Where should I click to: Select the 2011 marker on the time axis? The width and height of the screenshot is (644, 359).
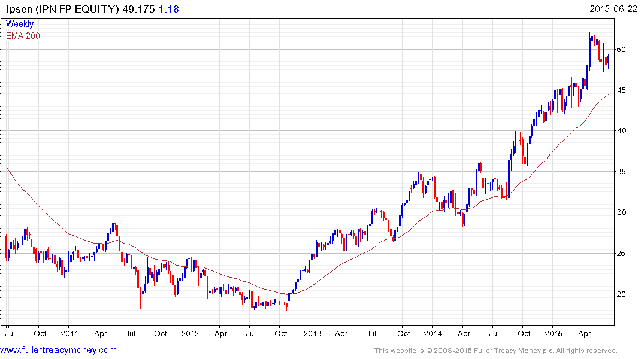coord(69,333)
